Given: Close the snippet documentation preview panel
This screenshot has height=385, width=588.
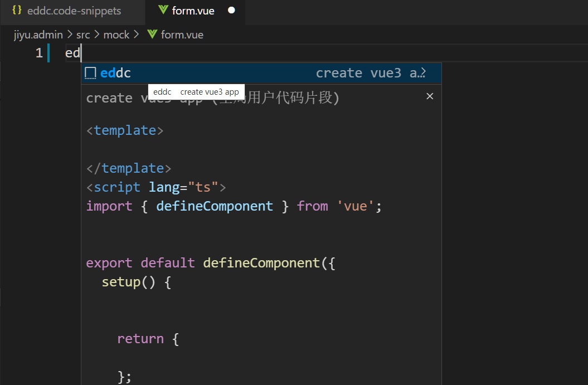Looking at the screenshot, I should pyautogui.click(x=430, y=96).
